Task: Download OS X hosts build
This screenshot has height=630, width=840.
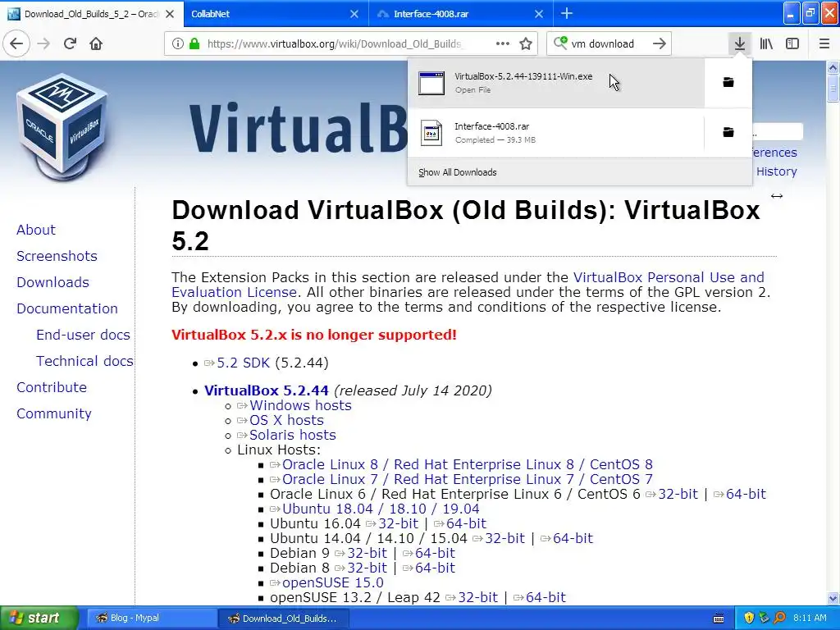Action: coord(286,420)
